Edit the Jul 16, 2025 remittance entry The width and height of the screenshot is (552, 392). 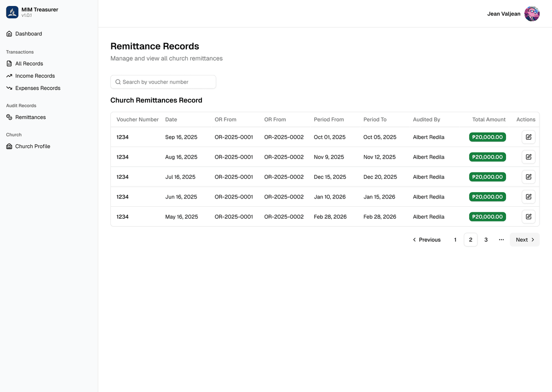coord(528,176)
